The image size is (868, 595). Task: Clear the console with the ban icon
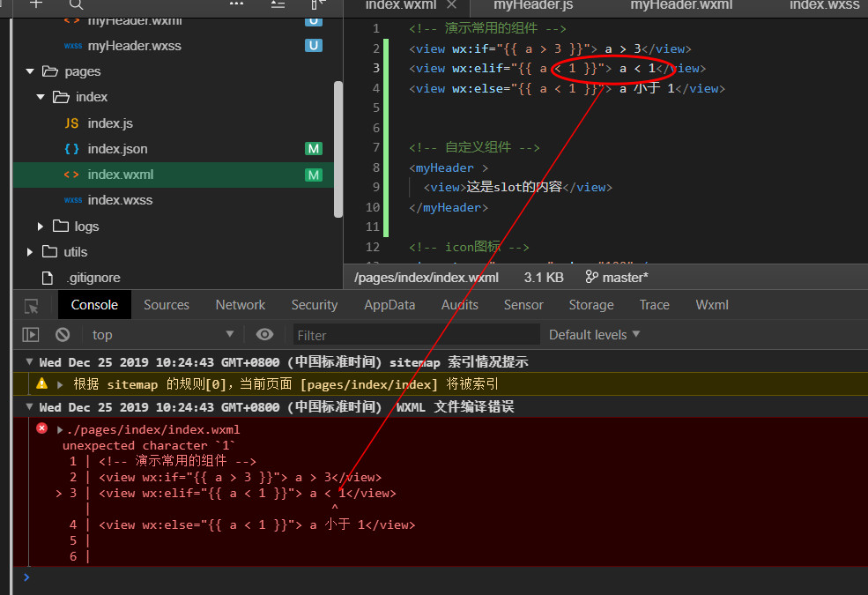tap(63, 334)
